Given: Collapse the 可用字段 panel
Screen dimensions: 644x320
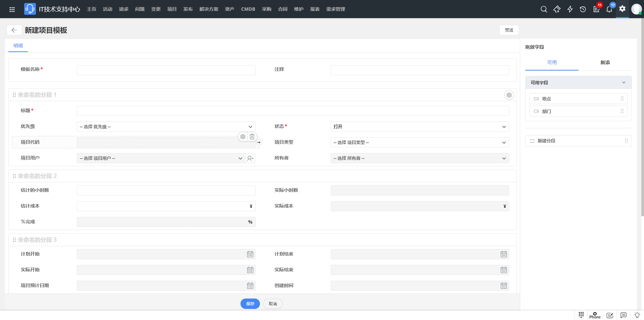Looking at the screenshot, I should pos(624,83).
